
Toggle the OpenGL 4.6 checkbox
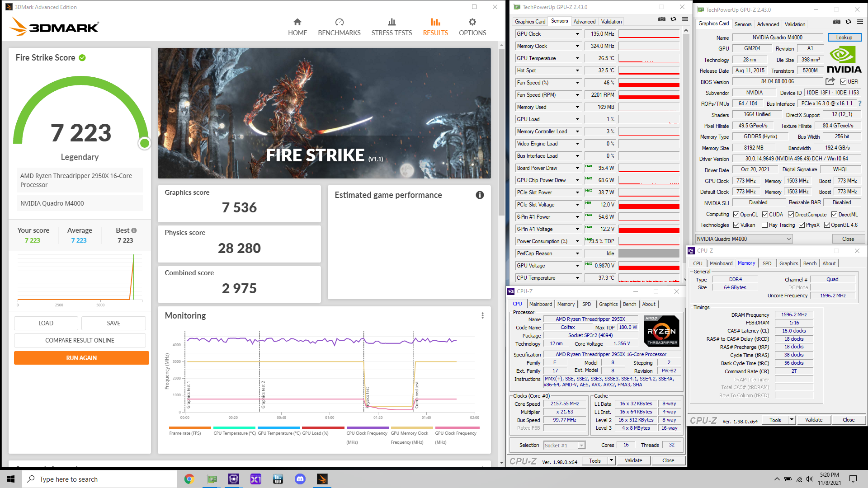coord(827,225)
